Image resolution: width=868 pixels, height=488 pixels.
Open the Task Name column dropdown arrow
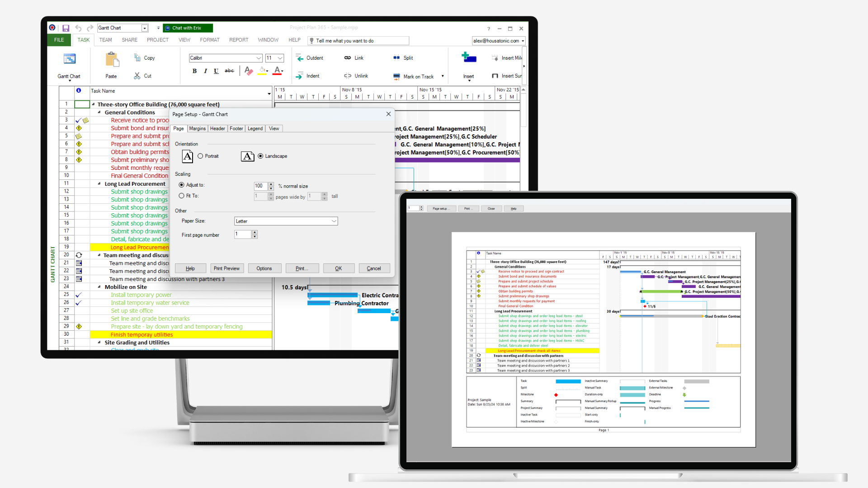coord(269,94)
